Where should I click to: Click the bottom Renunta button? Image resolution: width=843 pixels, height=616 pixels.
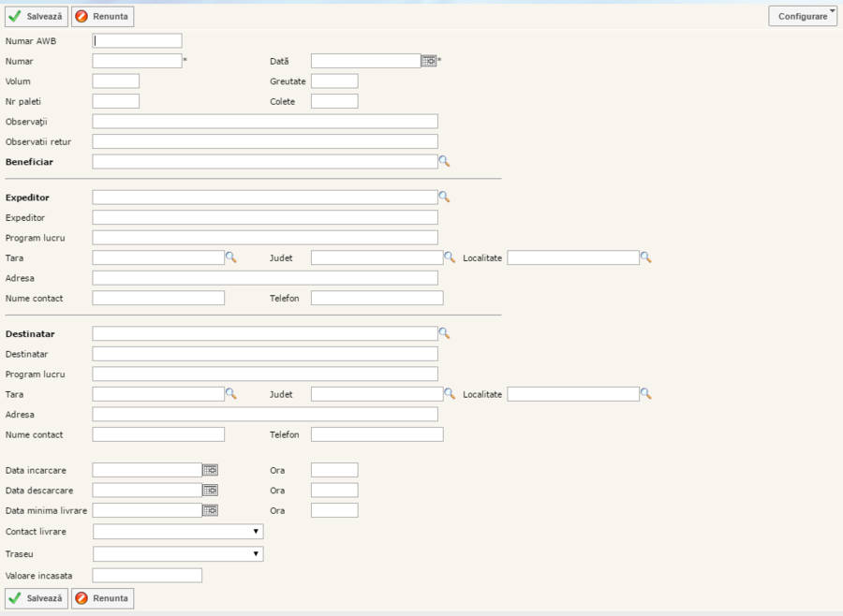pos(102,598)
